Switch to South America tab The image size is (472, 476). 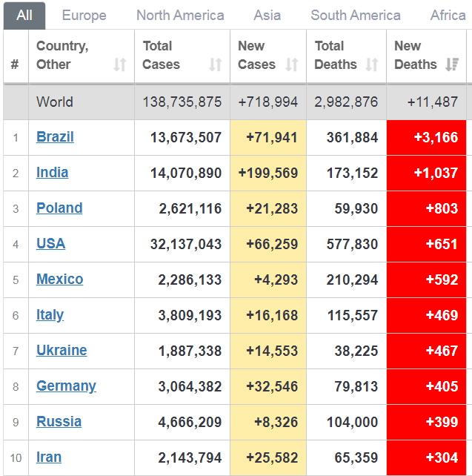(356, 16)
